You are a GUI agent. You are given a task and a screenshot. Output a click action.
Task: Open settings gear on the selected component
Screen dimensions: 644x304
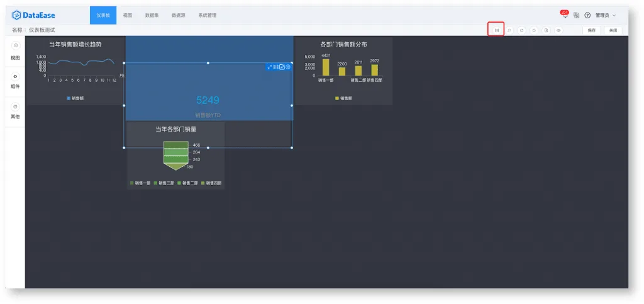click(x=288, y=67)
